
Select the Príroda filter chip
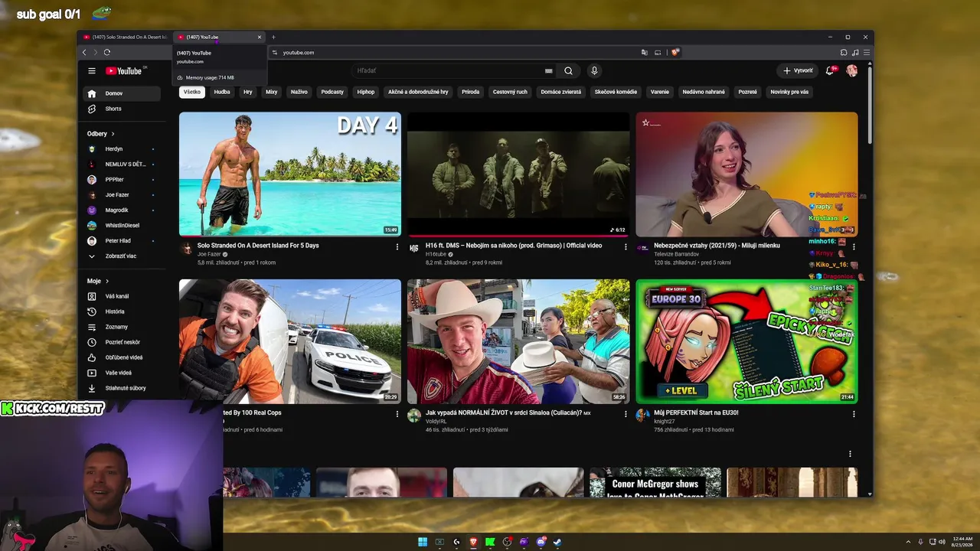tap(471, 92)
